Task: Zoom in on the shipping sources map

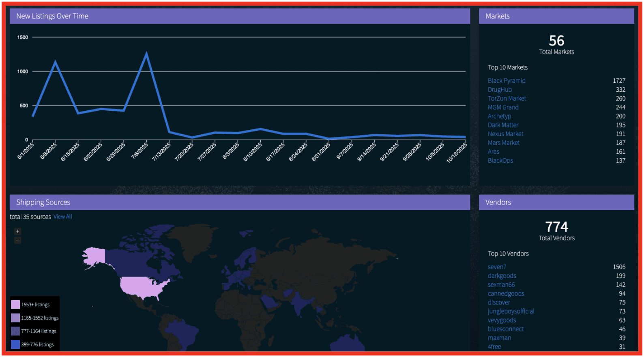Action: coord(17,231)
